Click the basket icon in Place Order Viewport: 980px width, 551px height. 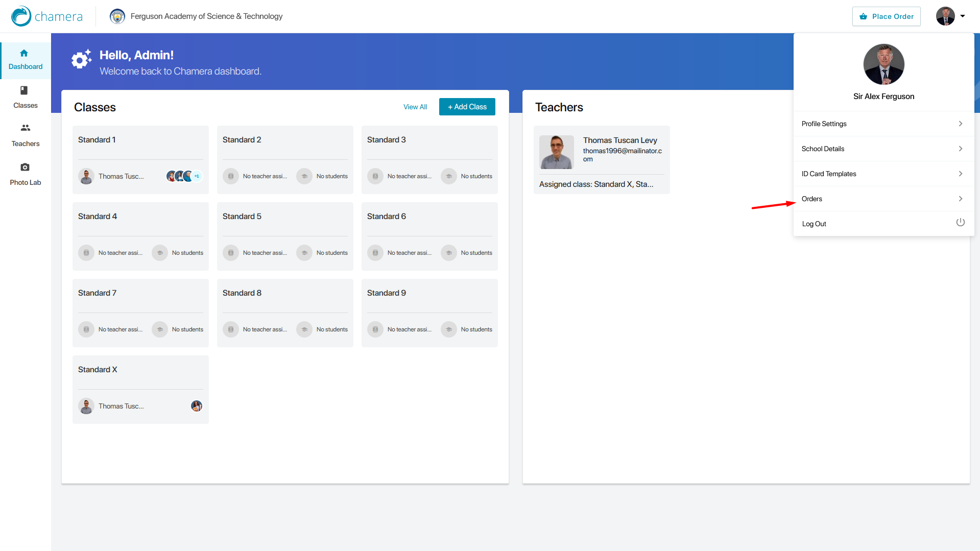[863, 16]
